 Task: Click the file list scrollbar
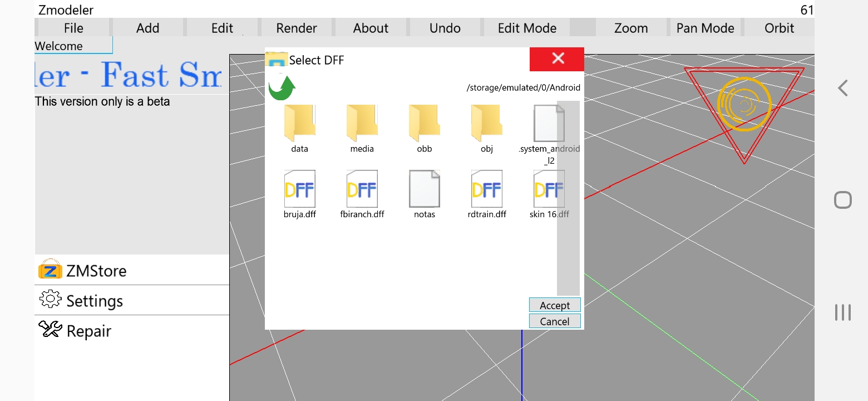(x=568, y=198)
